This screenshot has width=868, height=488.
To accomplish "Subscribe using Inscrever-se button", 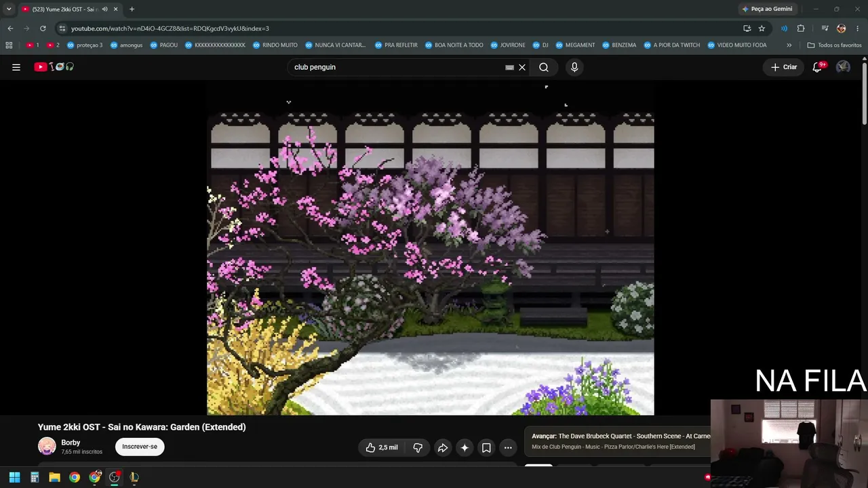I will 140,447.
